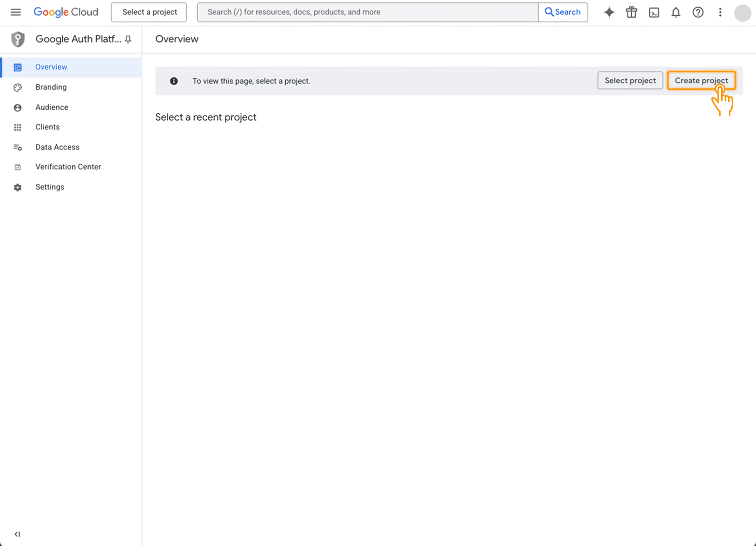Click the Google Auth Platform shield icon
The width and height of the screenshot is (756, 546).
(18, 39)
